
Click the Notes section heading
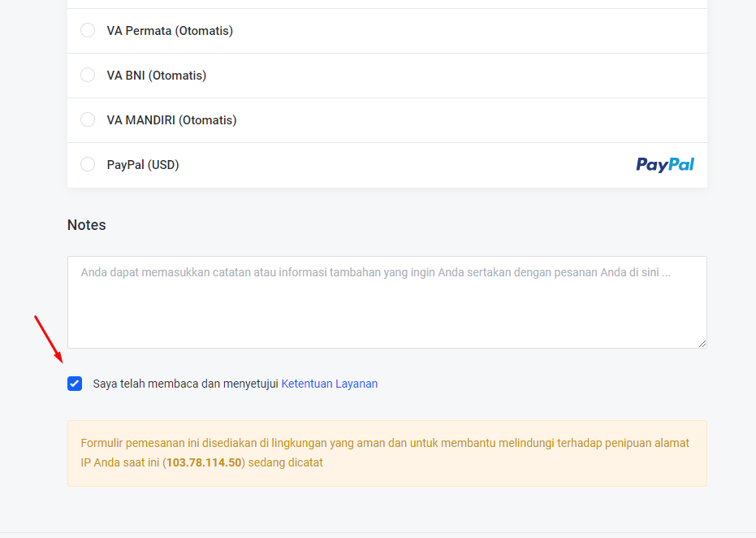click(87, 225)
